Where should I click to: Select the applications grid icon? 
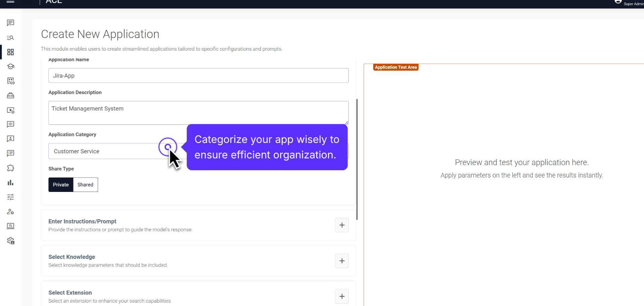10,52
